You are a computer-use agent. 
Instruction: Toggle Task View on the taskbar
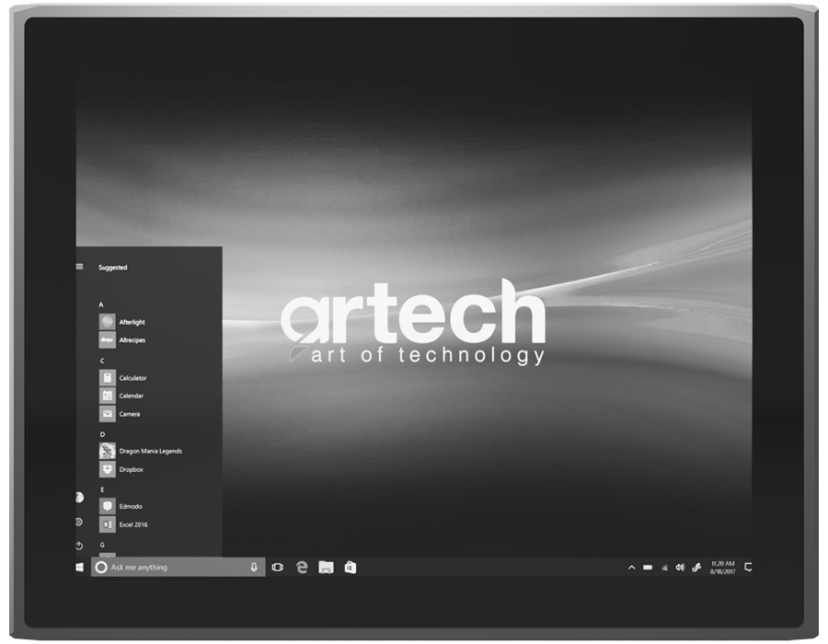coord(277,568)
